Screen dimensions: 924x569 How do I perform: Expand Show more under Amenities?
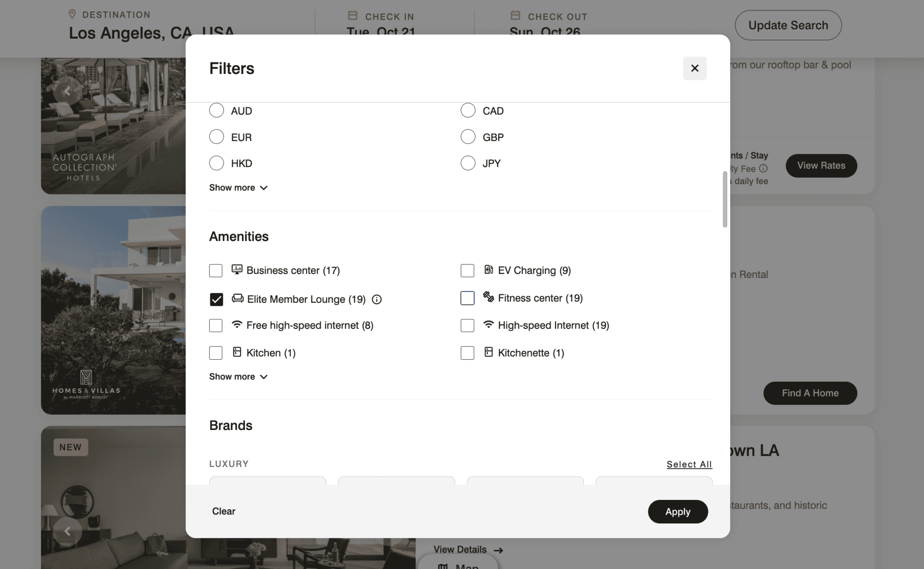click(238, 376)
